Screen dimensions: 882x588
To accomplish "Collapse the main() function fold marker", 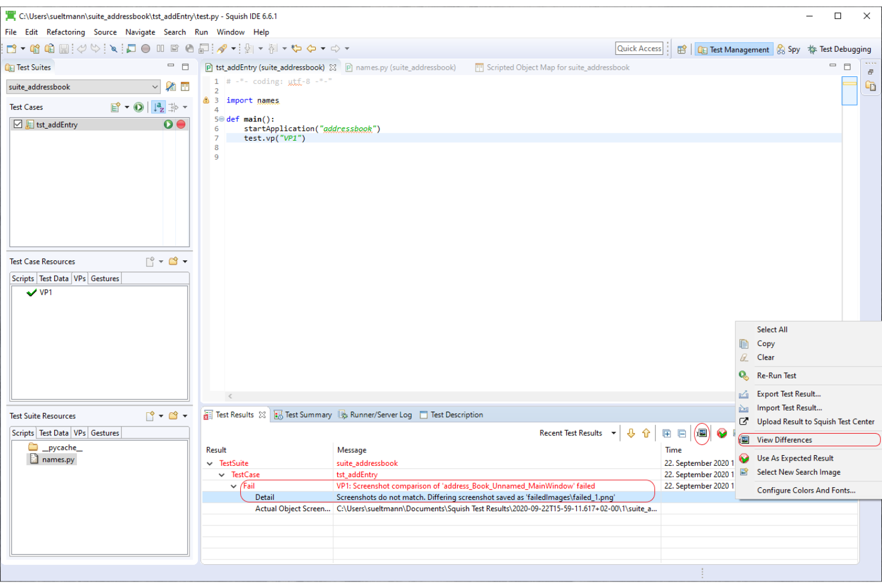I will [x=222, y=119].
